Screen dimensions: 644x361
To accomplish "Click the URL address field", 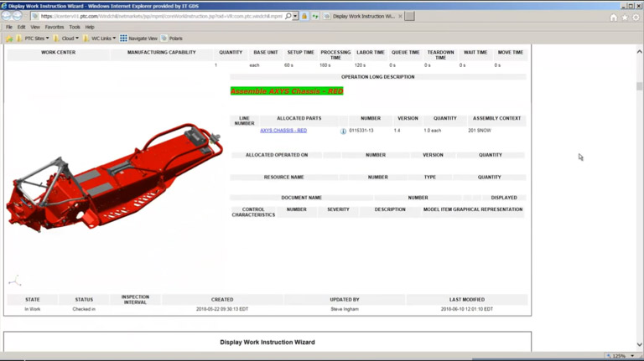I will point(161,16).
